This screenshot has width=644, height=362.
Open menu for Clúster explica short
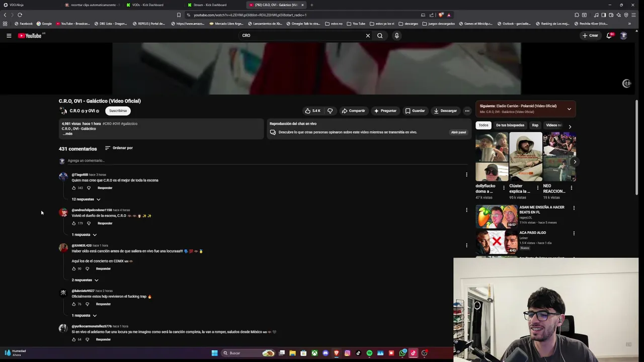pyautogui.click(x=537, y=188)
